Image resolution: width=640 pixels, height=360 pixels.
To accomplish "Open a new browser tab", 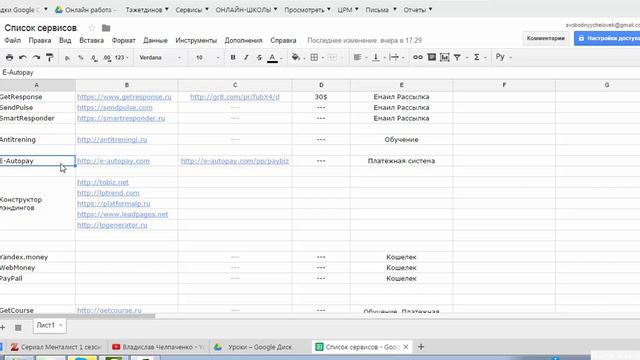I will point(421,347).
